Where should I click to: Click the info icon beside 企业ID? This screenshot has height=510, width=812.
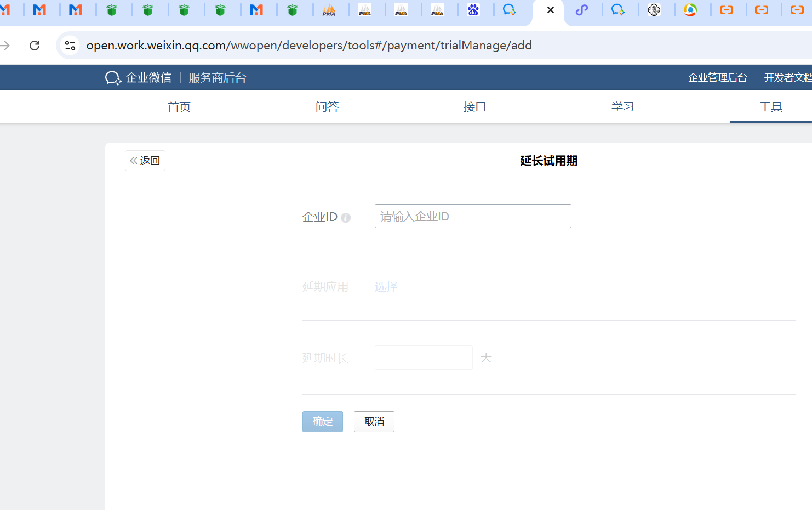(x=346, y=218)
